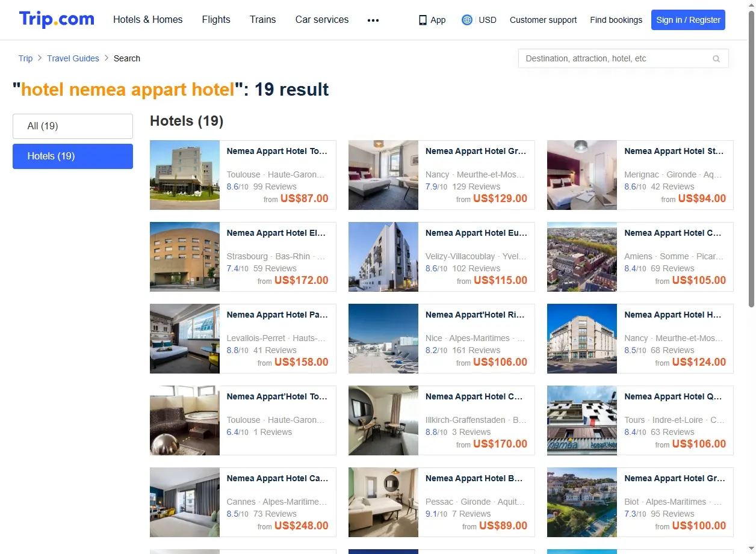
Task: Click the phone icon beside App
Action: 423,20
